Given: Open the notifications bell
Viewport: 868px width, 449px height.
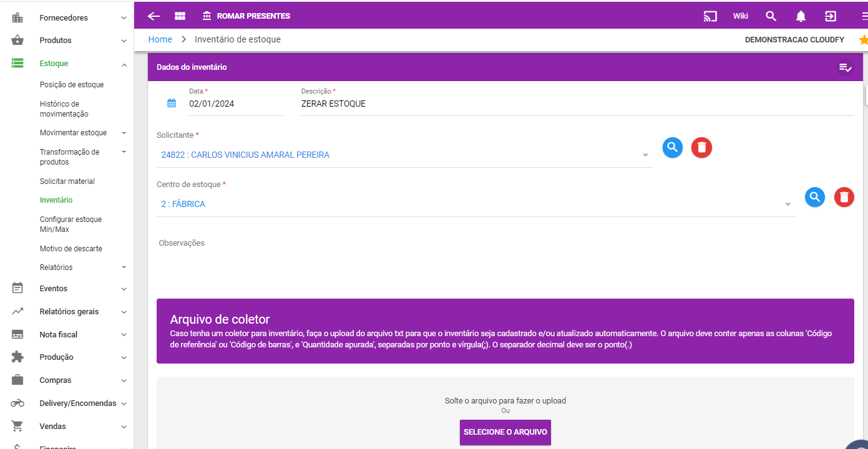Looking at the screenshot, I should 801,16.
